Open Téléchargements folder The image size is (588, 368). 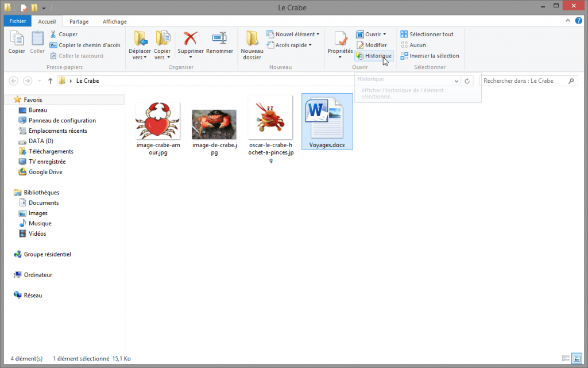click(51, 151)
